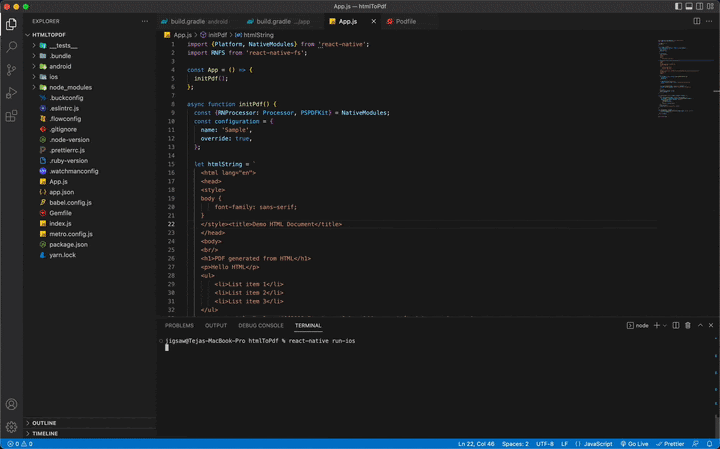Open babel.config.js in explorer
The width and height of the screenshot is (720, 449).
[x=70, y=202]
